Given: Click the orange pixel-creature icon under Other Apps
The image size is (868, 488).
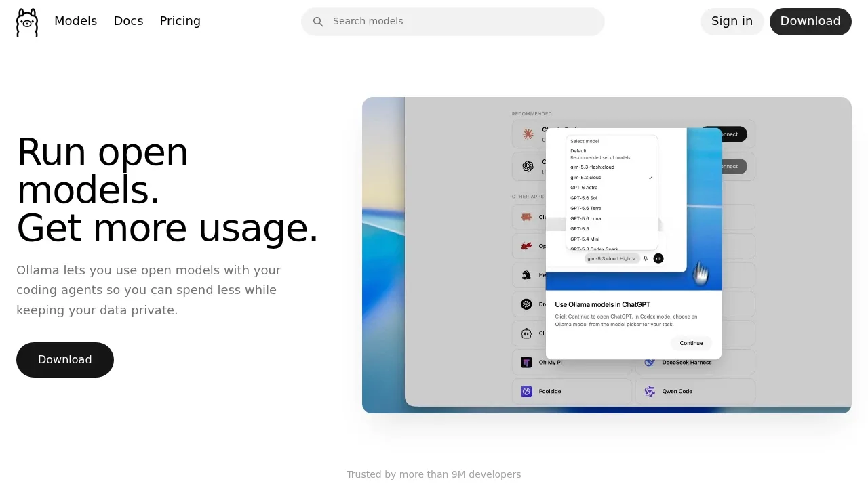Looking at the screenshot, I should [526, 217].
